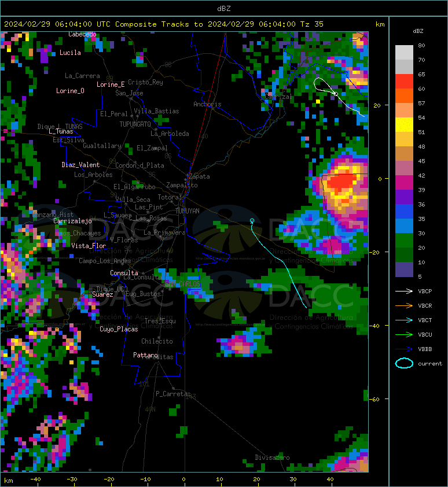Click the Cuyo_Placas location label

click(119, 329)
